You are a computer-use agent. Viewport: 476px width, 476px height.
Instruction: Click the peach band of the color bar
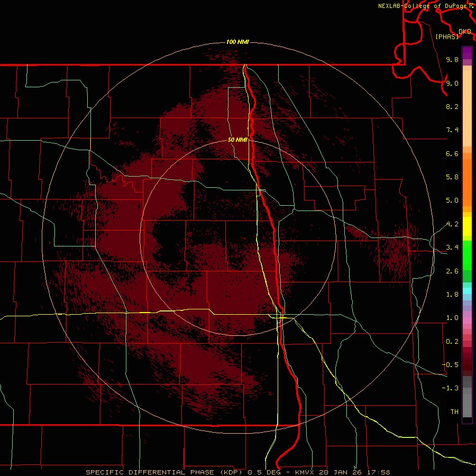(x=467, y=108)
